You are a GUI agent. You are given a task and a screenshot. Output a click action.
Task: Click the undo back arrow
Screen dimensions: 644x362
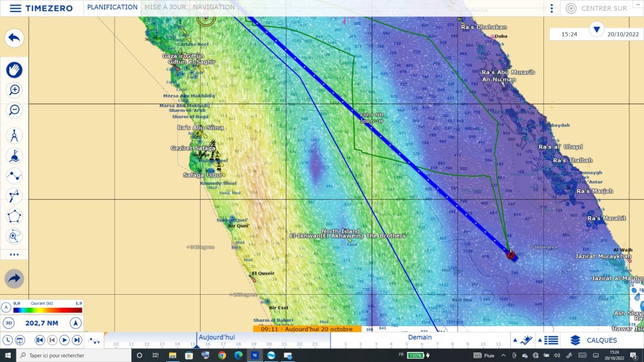pyautogui.click(x=14, y=38)
